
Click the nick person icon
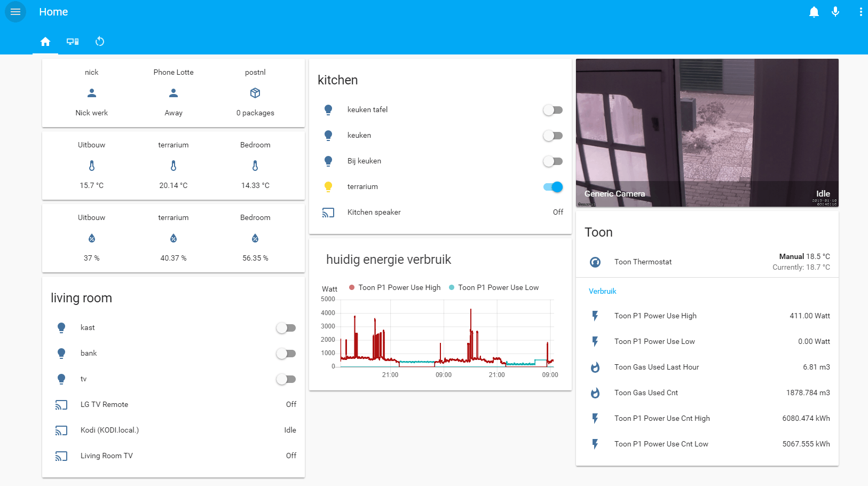click(92, 93)
